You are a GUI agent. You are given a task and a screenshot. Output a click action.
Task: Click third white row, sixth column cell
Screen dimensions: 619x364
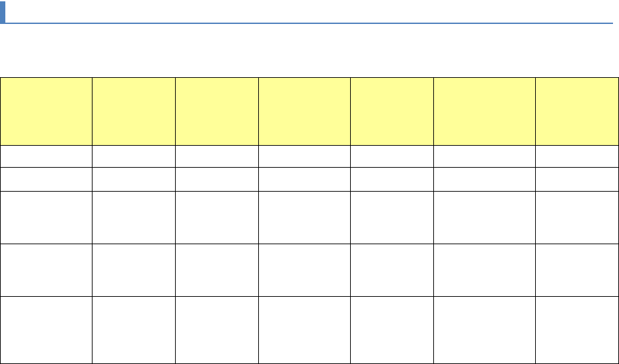(485, 217)
